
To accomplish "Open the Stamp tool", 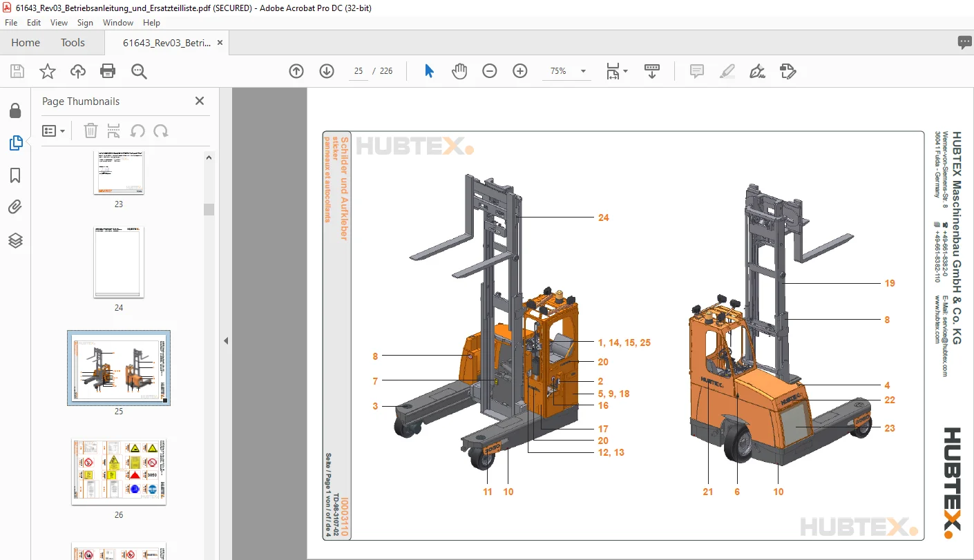I will pyautogui.click(x=787, y=71).
